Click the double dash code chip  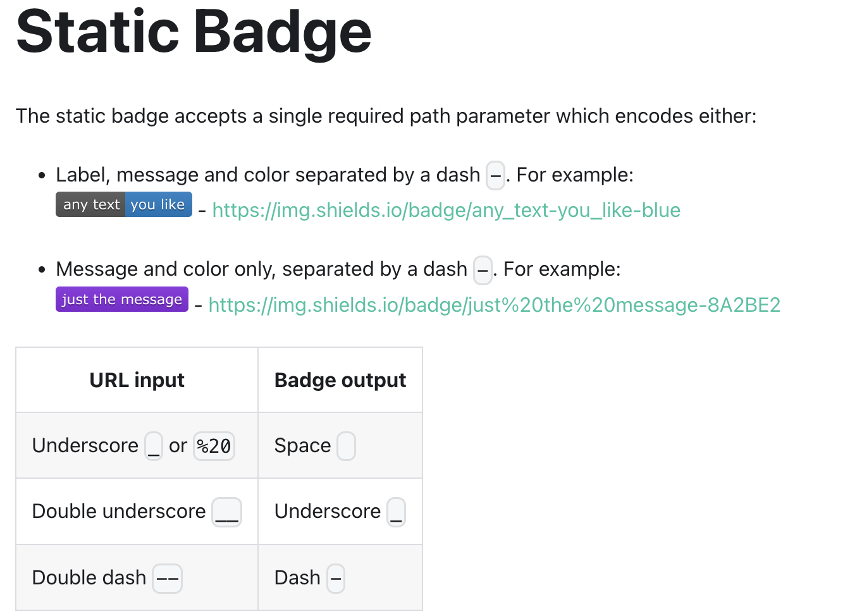point(168,578)
